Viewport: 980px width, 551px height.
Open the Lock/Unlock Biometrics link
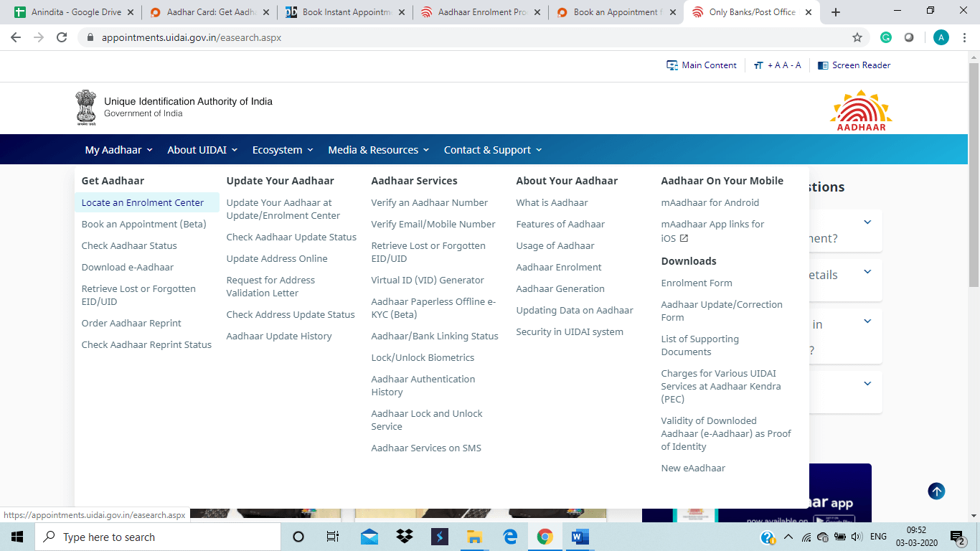point(423,357)
